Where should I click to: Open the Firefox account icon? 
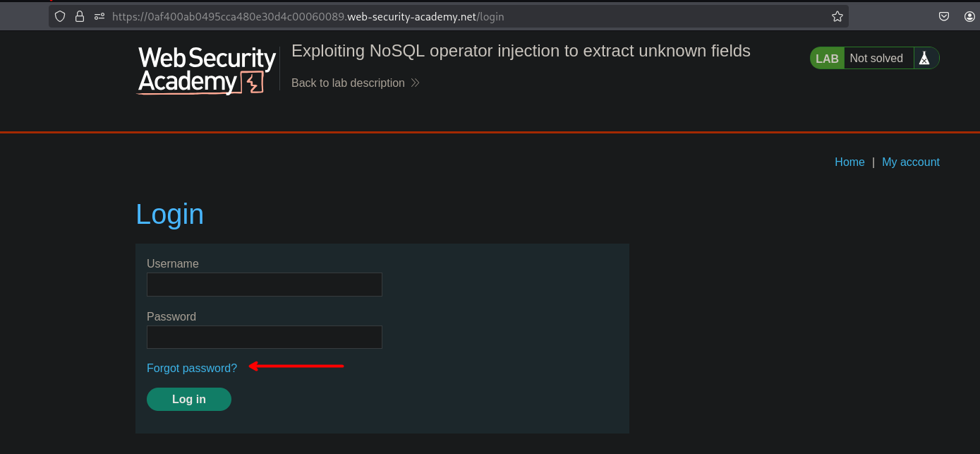[x=970, y=16]
